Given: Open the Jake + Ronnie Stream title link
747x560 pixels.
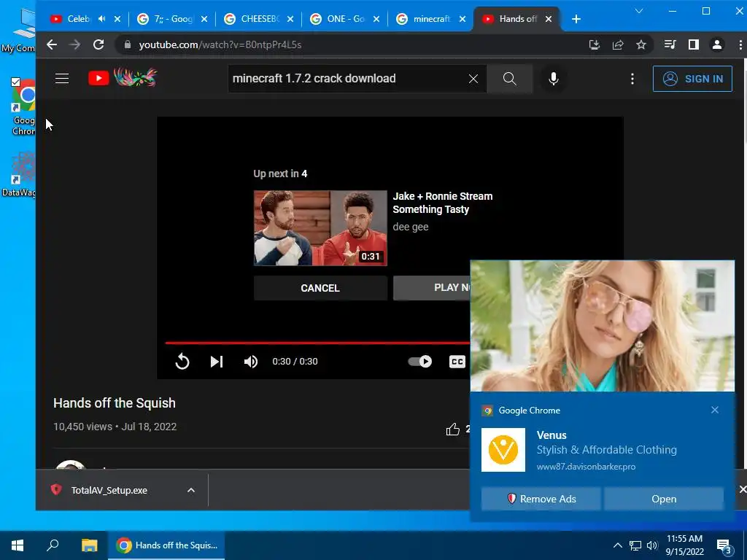Looking at the screenshot, I should (x=443, y=203).
